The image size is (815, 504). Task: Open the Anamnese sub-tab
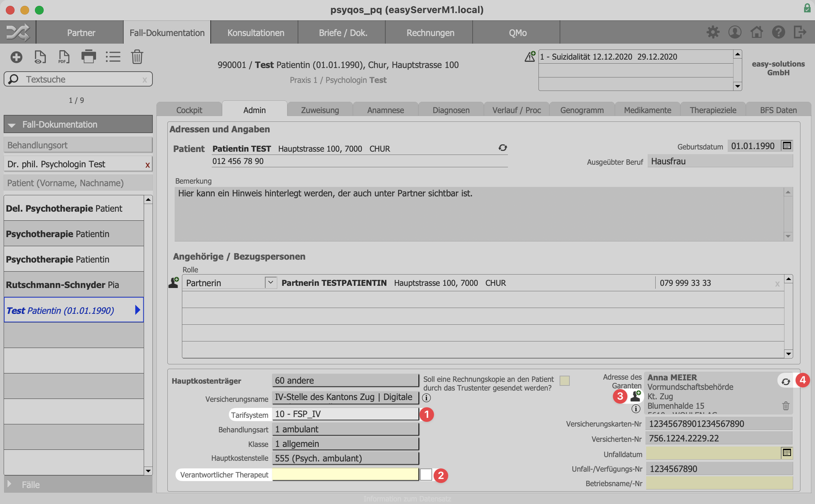(x=385, y=110)
